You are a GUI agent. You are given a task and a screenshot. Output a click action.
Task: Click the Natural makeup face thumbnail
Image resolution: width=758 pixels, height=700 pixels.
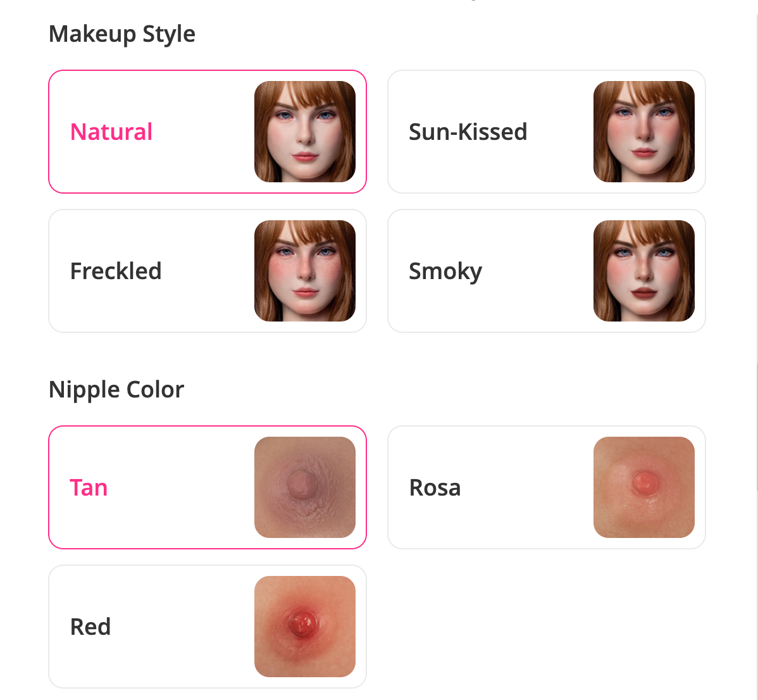(305, 132)
